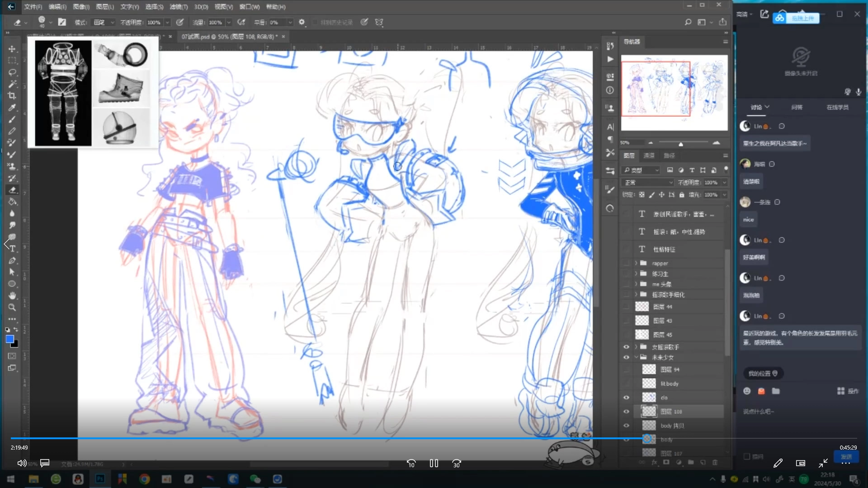The image size is (868, 488).
Task: Hide the 未来少女 group
Action: (626, 357)
